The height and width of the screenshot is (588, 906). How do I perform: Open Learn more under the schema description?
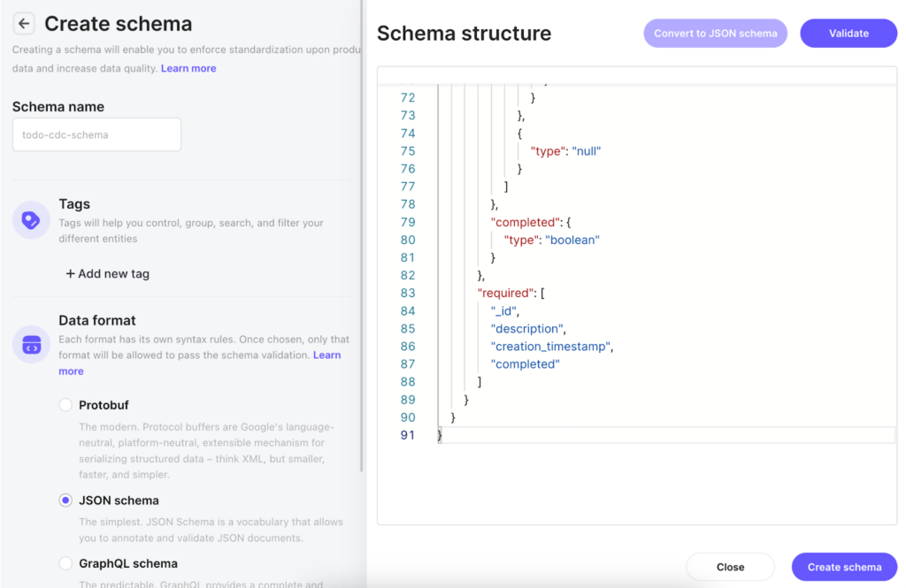(x=188, y=67)
